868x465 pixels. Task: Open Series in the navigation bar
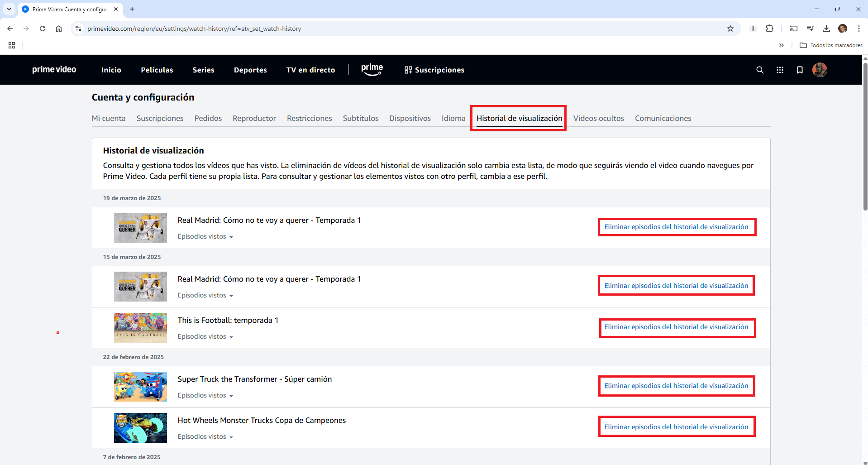204,70
